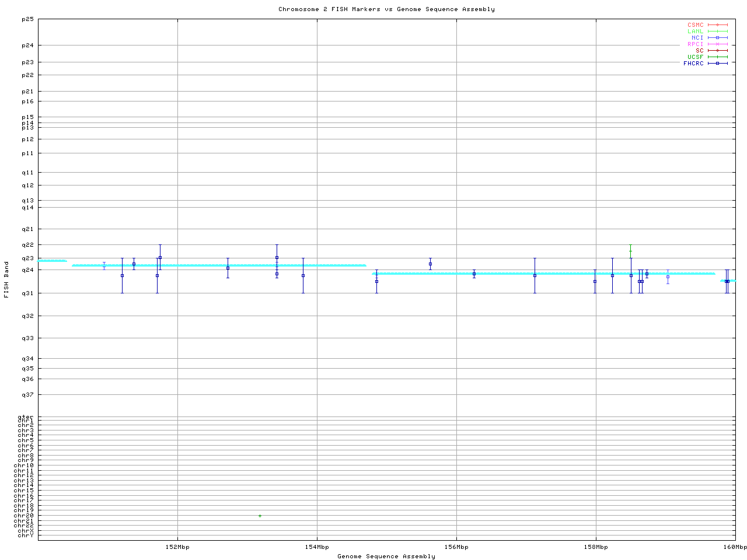Screen dimensions: 747x560
Task: Click the LANL legend line marker
Action: pos(717,32)
